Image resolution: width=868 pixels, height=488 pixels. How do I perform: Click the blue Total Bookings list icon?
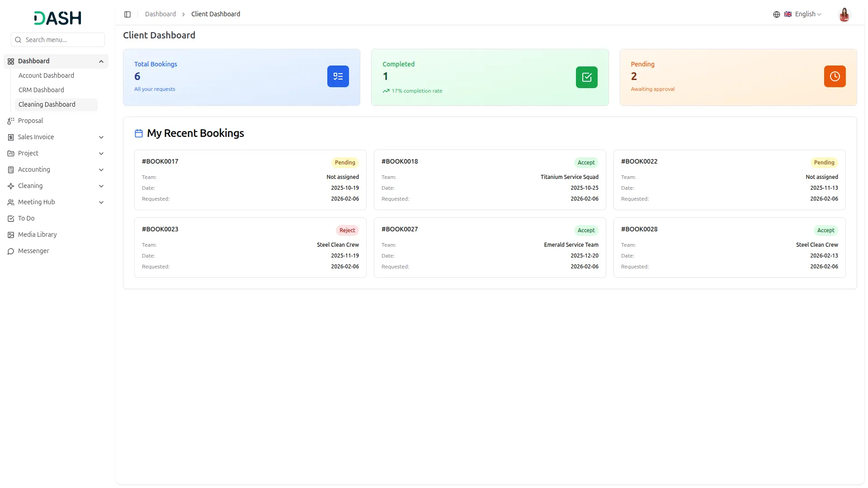pos(338,76)
